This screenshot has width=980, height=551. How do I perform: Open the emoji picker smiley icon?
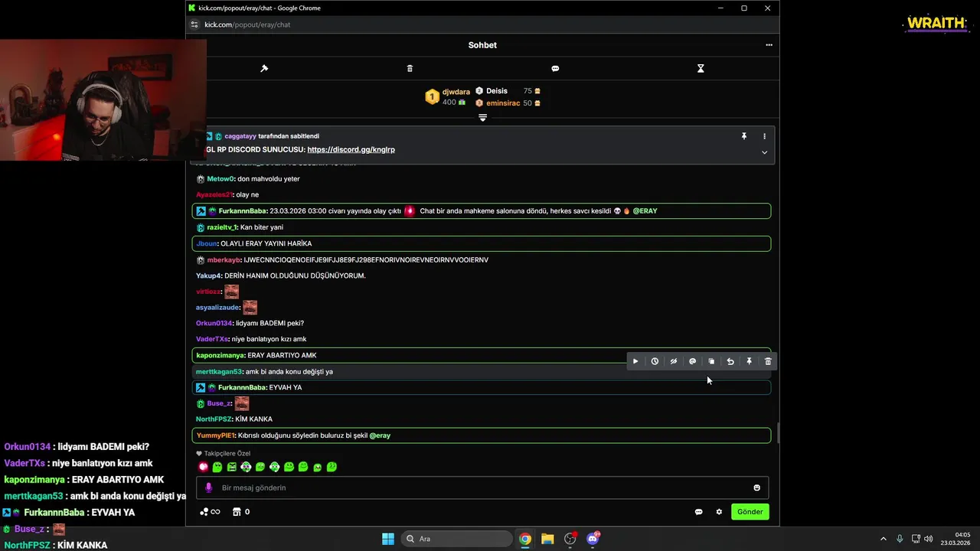coord(756,487)
